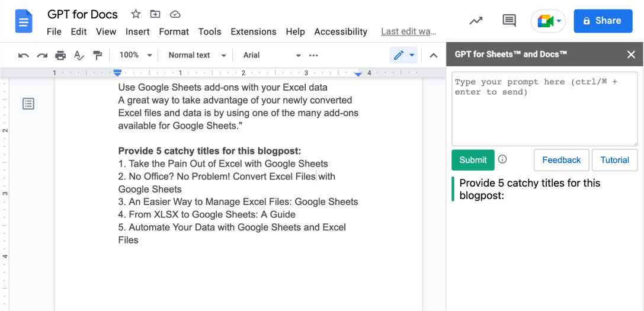Open the Extensions menu
Viewport: 644px width, 311px height.
[253, 31]
